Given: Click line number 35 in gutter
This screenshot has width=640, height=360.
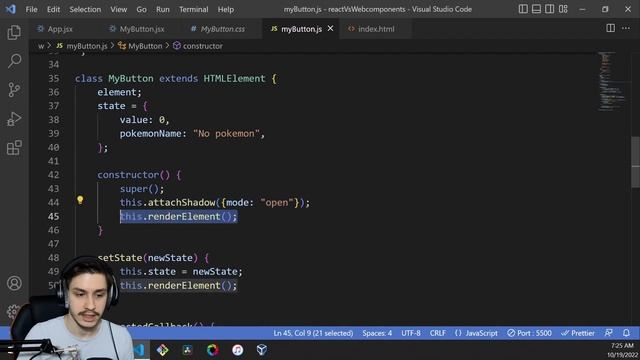Looking at the screenshot, I should coord(53,78).
